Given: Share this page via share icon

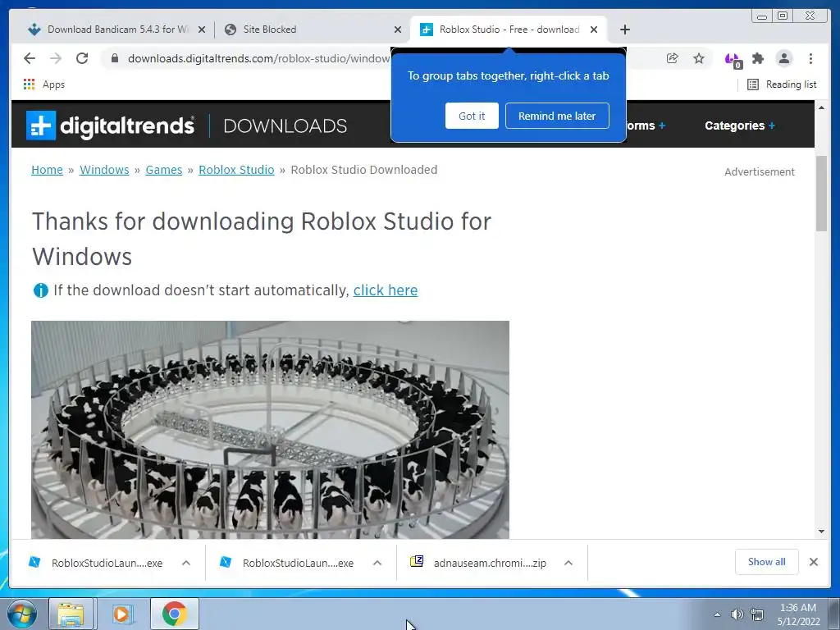Looking at the screenshot, I should click(x=673, y=58).
